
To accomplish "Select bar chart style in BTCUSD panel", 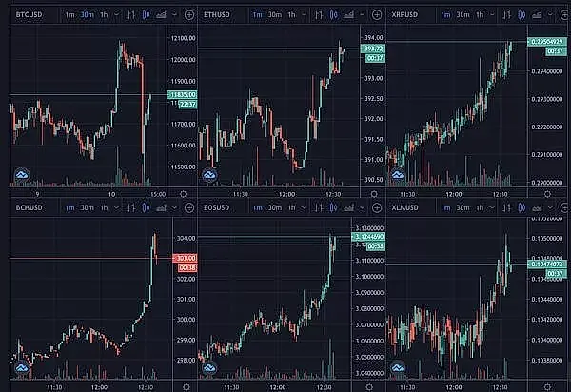I will (131, 15).
